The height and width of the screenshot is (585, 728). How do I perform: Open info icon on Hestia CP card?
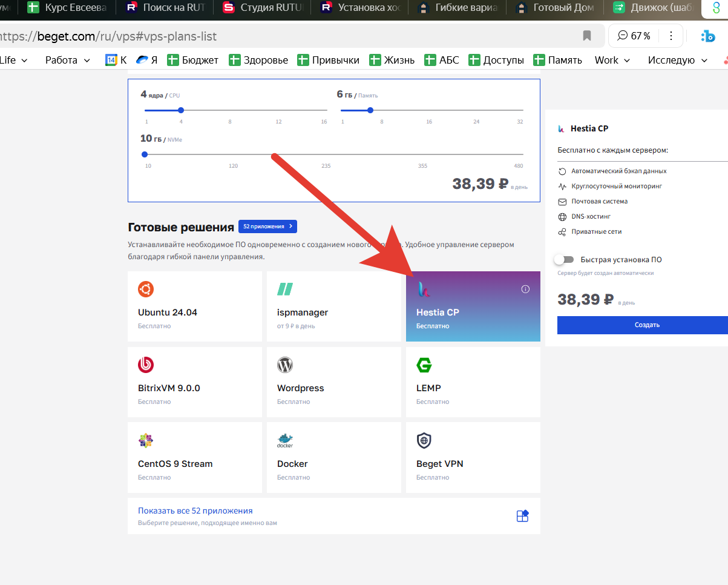point(525,289)
